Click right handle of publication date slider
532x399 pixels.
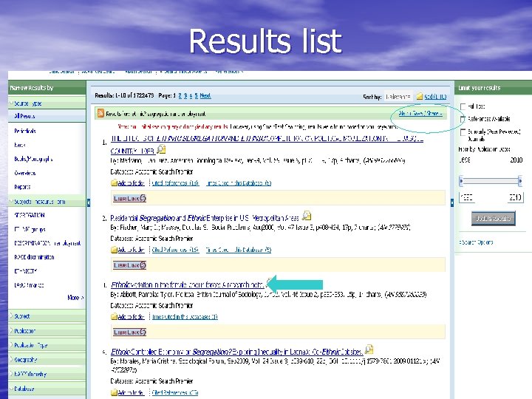click(519, 181)
